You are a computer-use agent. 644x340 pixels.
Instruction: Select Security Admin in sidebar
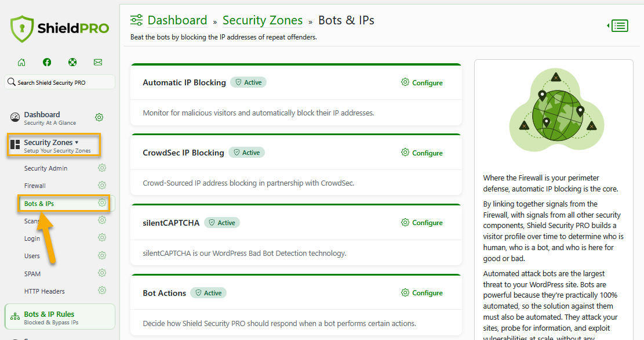[x=46, y=168]
